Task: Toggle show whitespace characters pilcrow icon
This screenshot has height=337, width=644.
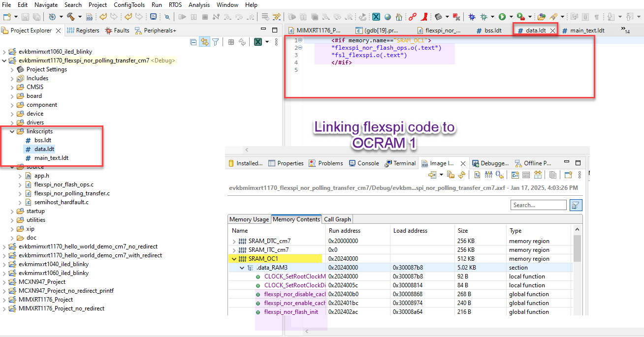Action: click(597, 17)
